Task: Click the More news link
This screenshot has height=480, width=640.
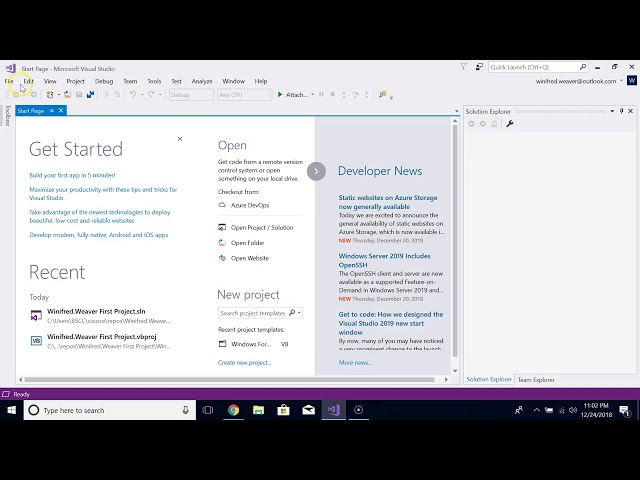Action: (355, 362)
